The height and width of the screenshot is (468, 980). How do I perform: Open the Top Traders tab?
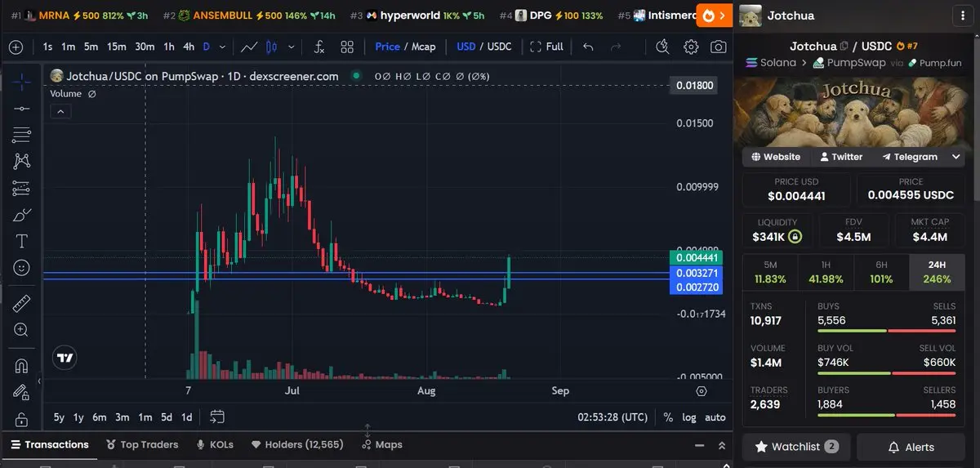coord(143,445)
